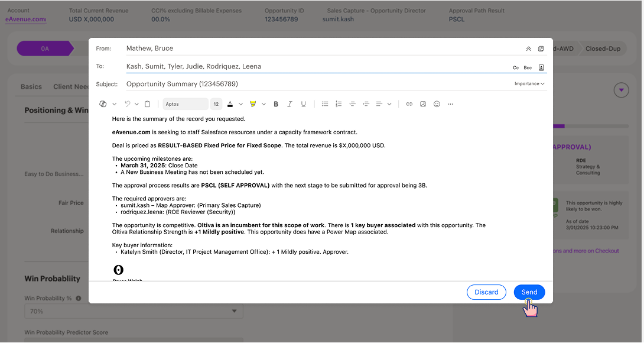Viewport: 644px width, 343px height.
Task: Expand the Copilot options arrow
Action: (115, 104)
